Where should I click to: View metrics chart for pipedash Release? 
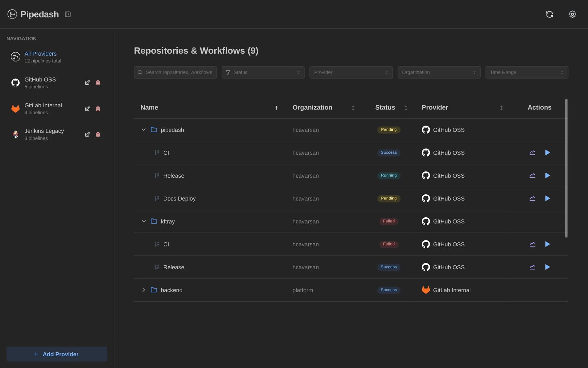pyautogui.click(x=532, y=175)
